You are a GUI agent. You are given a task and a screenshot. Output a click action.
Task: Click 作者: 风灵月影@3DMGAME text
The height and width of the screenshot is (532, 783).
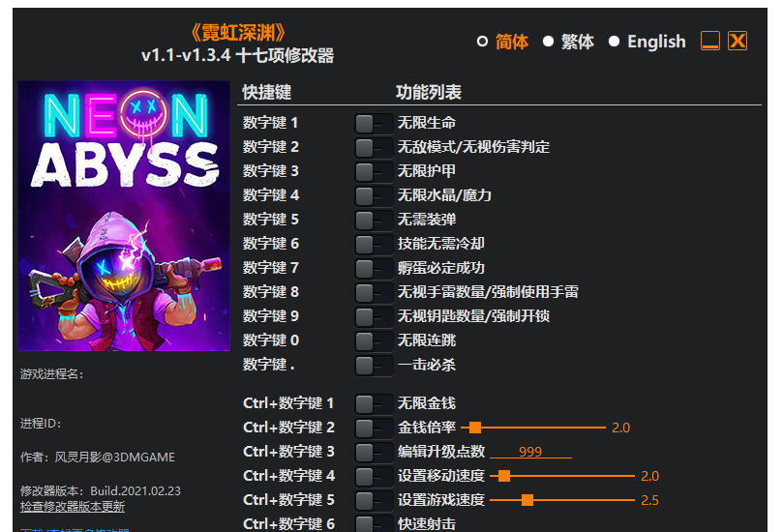[x=98, y=458]
